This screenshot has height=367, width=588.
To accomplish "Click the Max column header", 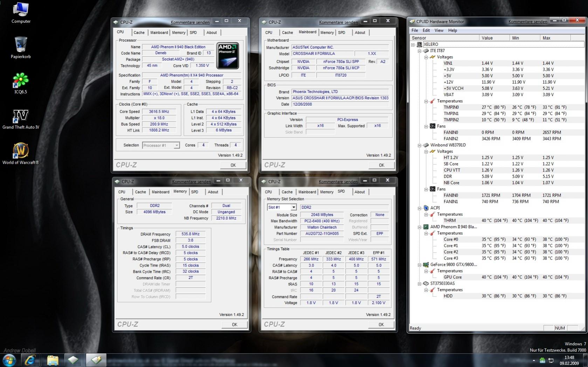I will 555,38.
